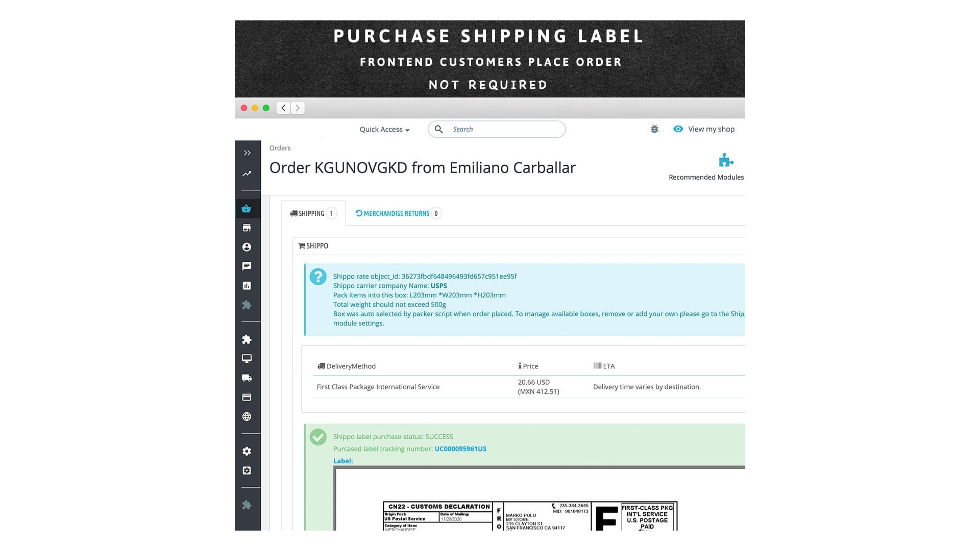This screenshot has width=980, height=551.
Task: Open Shop Parameters gear icon in sidebar
Action: (247, 452)
